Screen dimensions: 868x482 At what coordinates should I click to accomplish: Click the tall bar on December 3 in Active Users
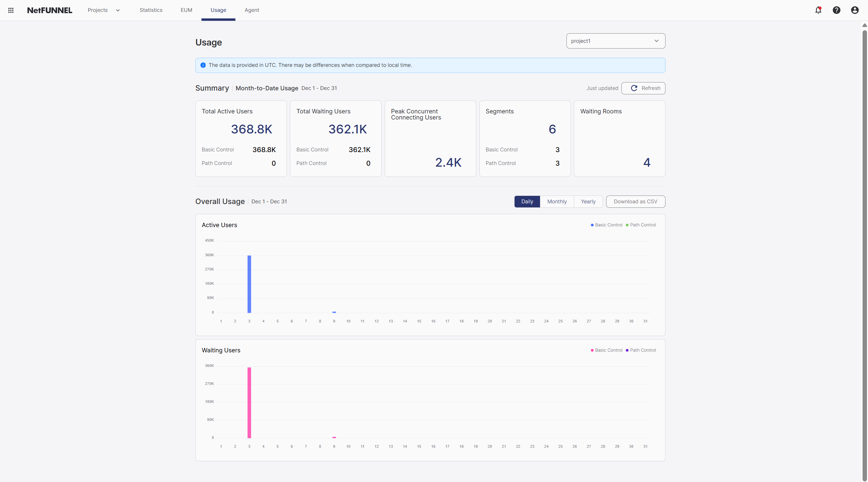(249, 283)
